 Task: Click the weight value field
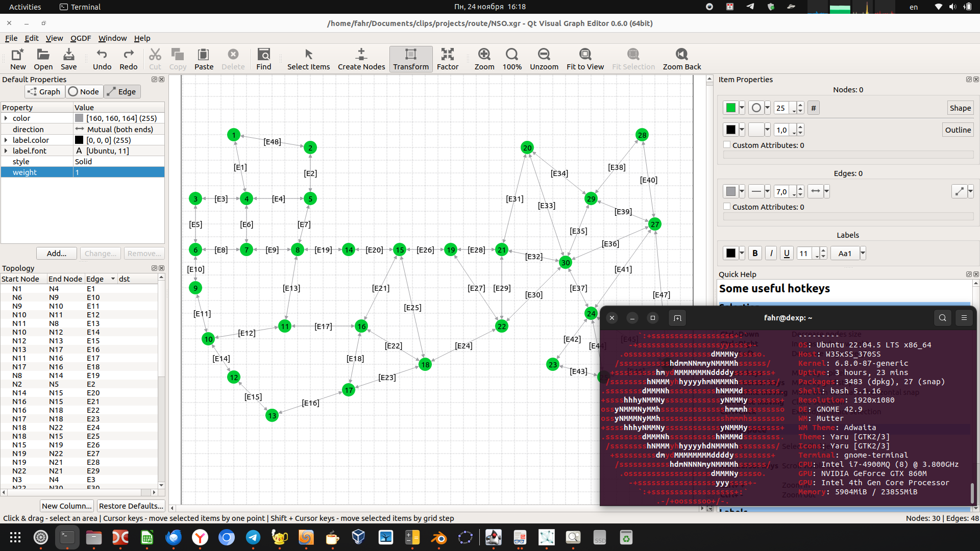coord(118,172)
